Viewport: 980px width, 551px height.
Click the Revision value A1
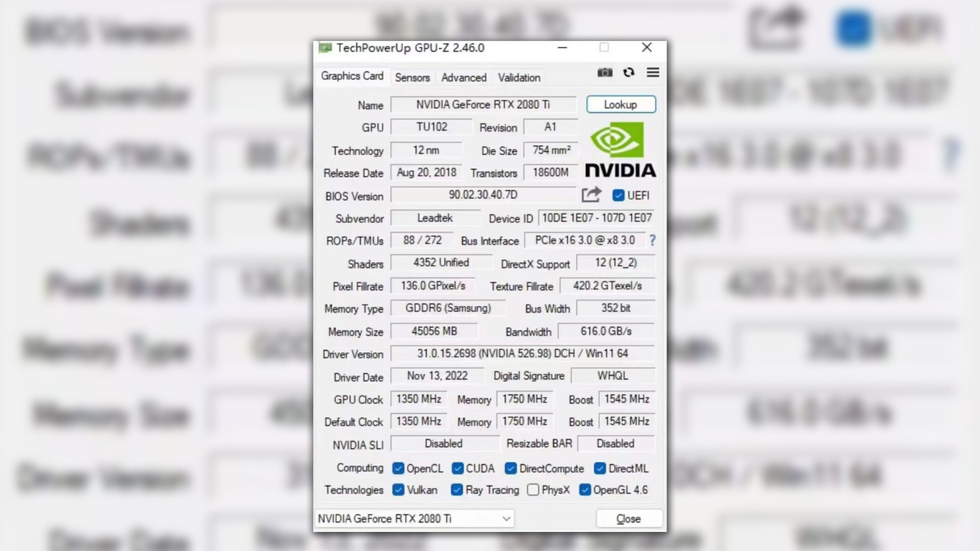click(x=550, y=127)
